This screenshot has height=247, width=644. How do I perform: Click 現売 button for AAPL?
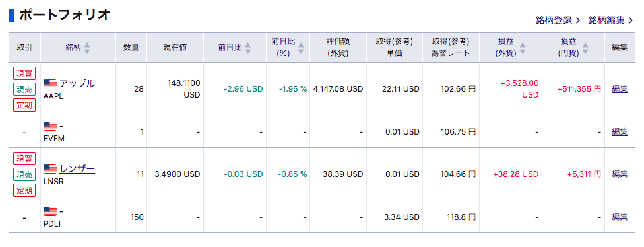pos(24,89)
